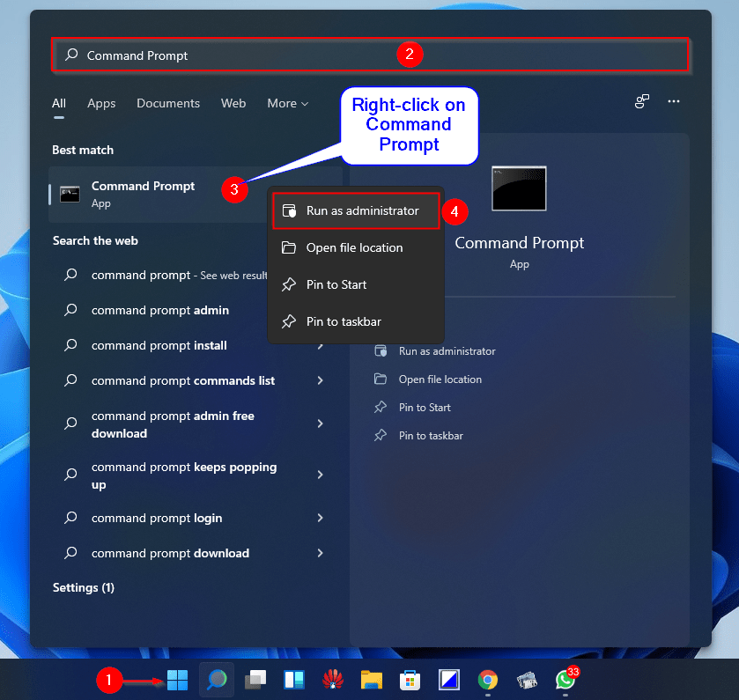Expand arrow for 'command prompt install'

(321, 347)
